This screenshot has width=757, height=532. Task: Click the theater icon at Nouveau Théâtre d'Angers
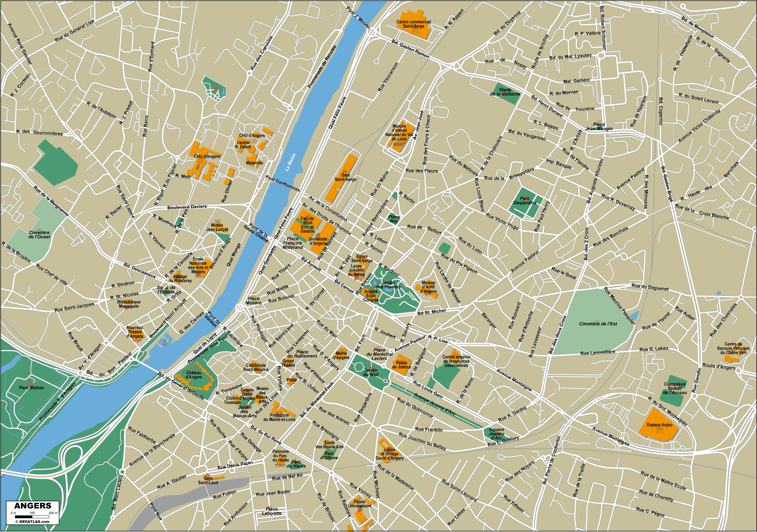point(136,339)
